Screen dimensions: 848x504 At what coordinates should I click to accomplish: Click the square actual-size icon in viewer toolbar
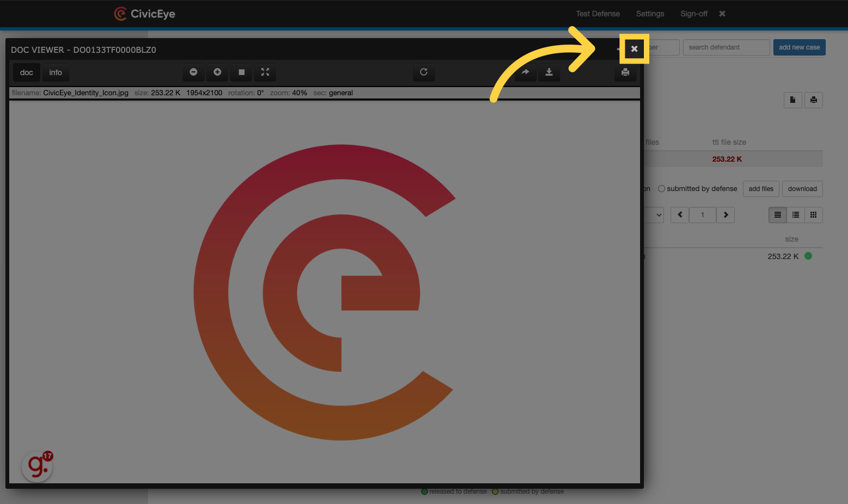point(241,72)
